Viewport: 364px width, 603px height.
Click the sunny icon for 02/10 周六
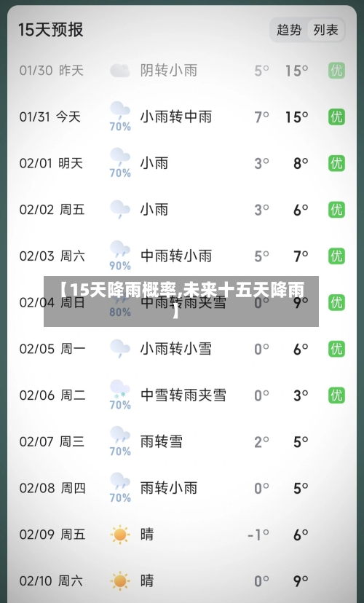click(120, 581)
